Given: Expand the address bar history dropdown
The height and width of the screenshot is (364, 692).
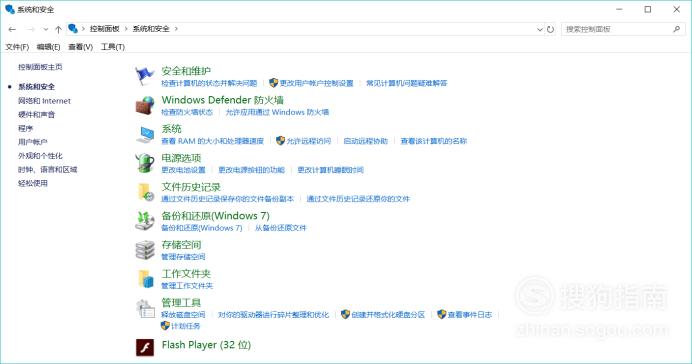Looking at the screenshot, I should [539, 29].
